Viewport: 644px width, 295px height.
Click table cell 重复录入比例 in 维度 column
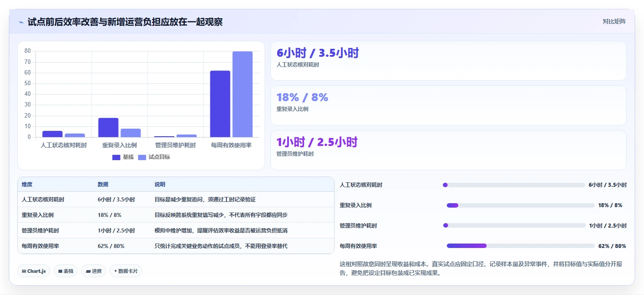pyautogui.click(x=38, y=215)
